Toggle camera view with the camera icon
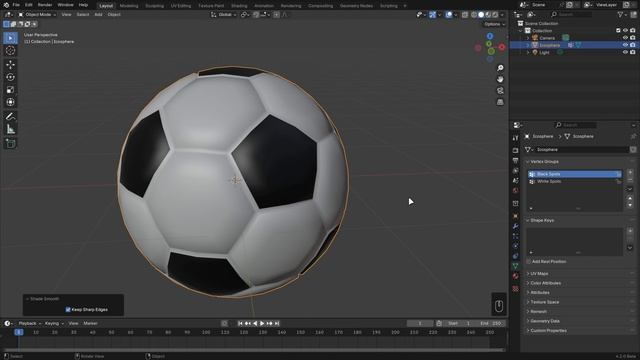 click(500, 91)
